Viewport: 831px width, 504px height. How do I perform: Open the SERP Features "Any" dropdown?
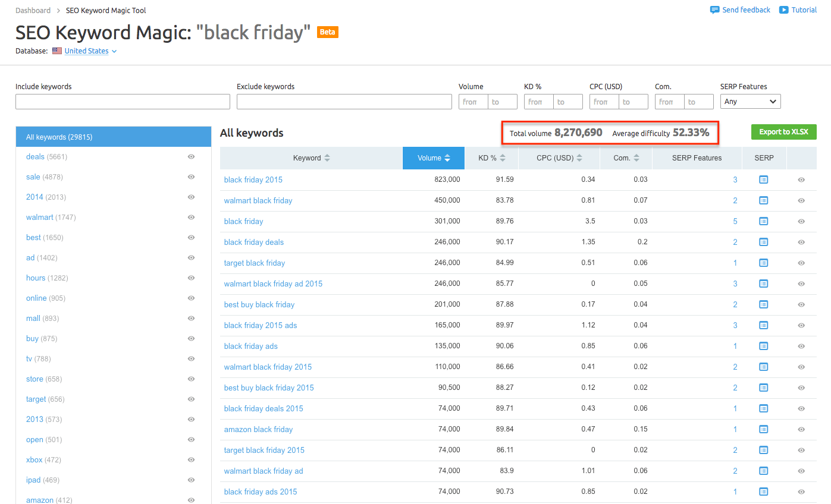pyautogui.click(x=750, y=101)
